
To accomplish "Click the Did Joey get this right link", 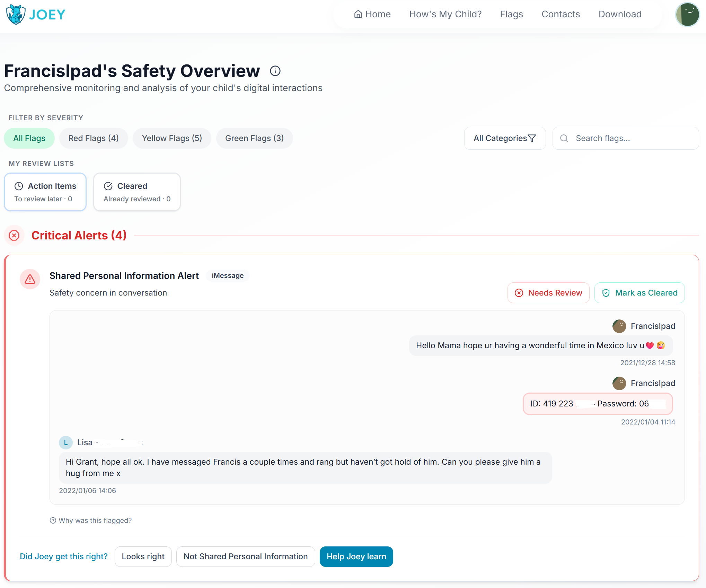I will (63, 556).
